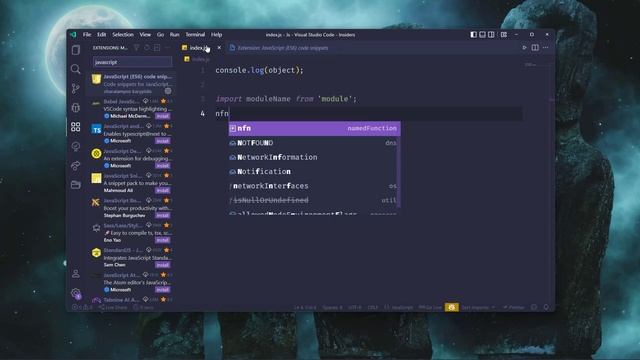Click the suggestion list scrollbar

tap(399, 171)
